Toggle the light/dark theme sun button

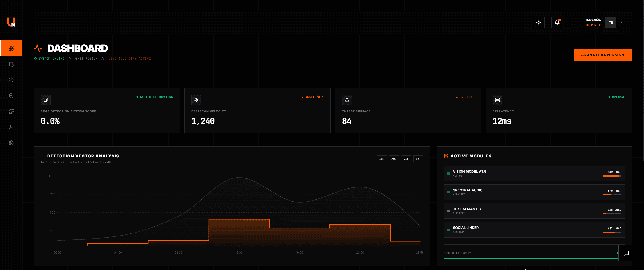click(x=539, y=22)
